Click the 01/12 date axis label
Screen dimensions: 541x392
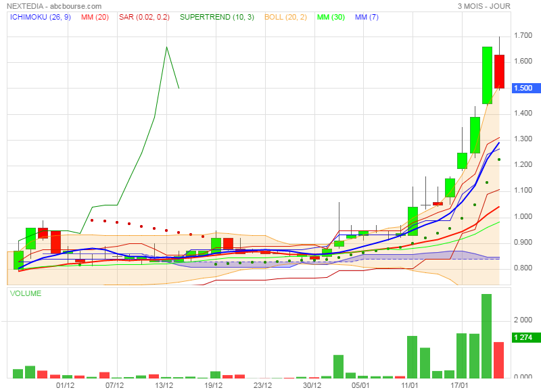pyautogui.click(x=65, y=385)
